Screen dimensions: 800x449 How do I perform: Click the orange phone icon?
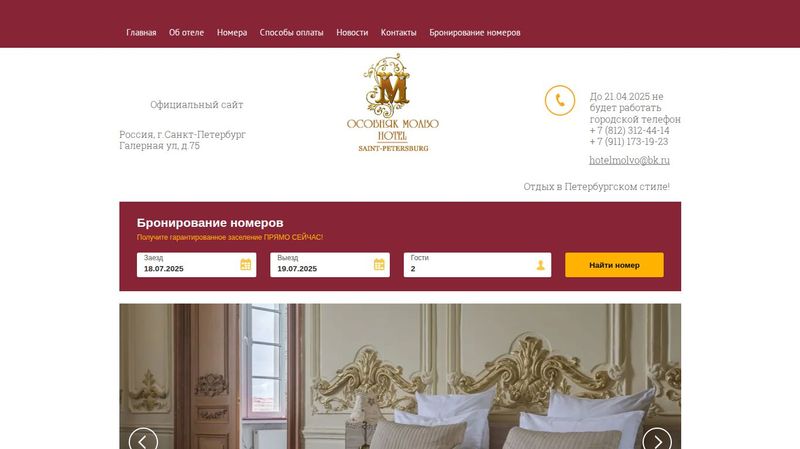point(560,101)
